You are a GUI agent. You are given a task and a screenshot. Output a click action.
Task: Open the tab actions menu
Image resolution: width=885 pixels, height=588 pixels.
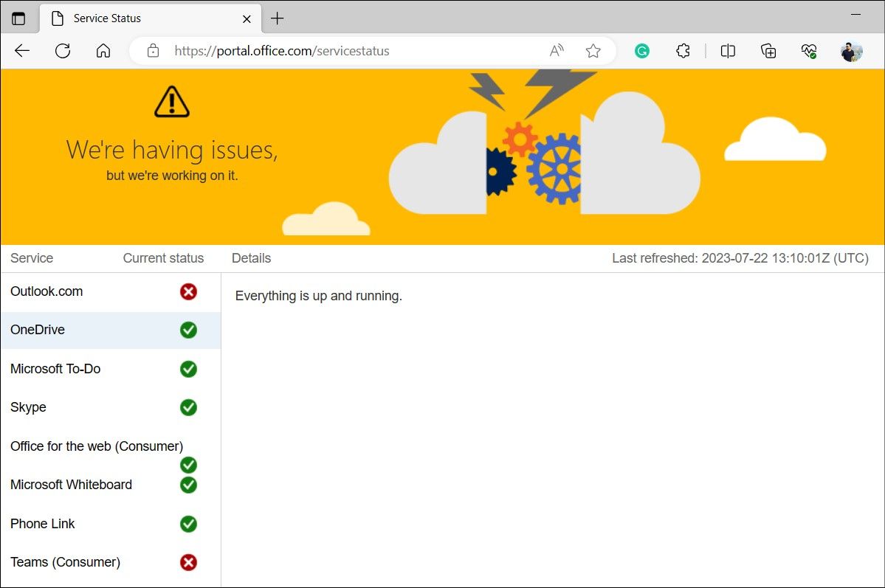pyautogui.click(x=19, y=18)
